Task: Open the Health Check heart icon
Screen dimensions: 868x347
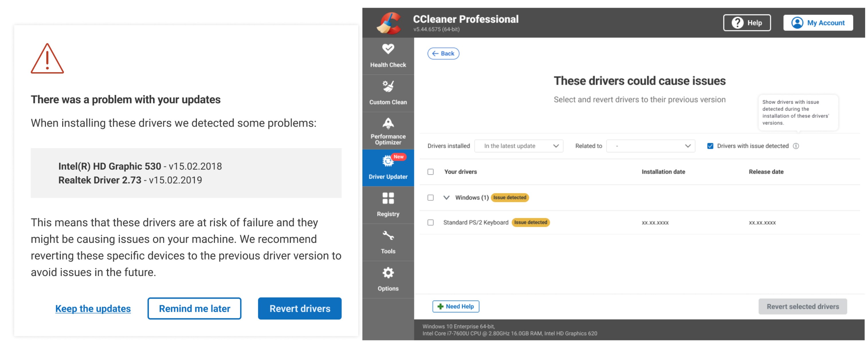Action: pyautogui.click(x=388, y=49)
